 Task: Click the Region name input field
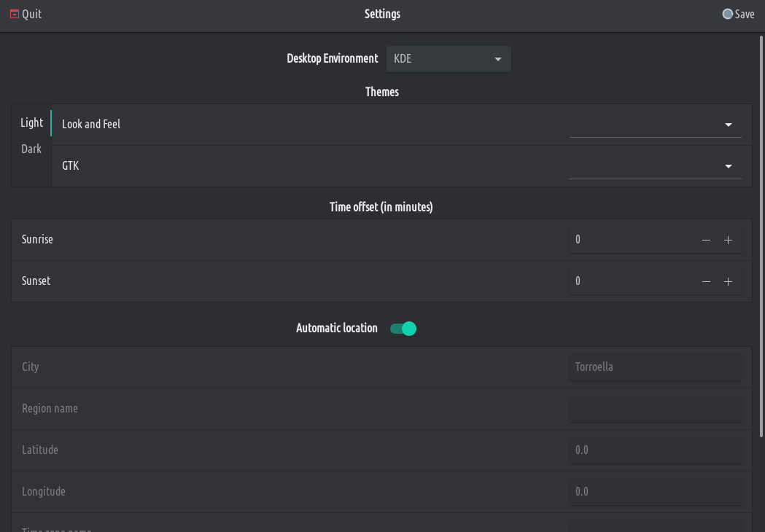[x=655, y=409]
